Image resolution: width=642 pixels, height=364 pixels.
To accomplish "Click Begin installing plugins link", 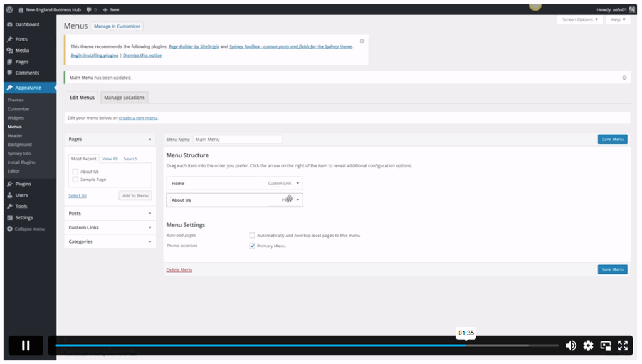I will click(x=95, y=55).
